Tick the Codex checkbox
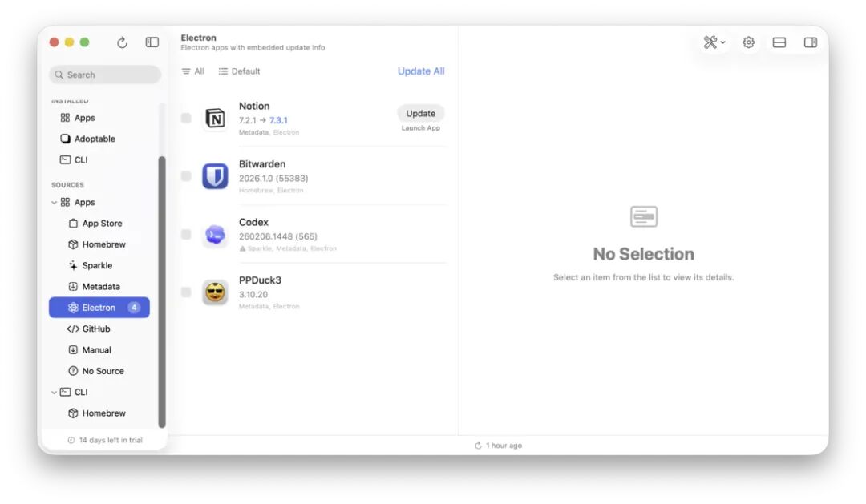 pos(186,234)
